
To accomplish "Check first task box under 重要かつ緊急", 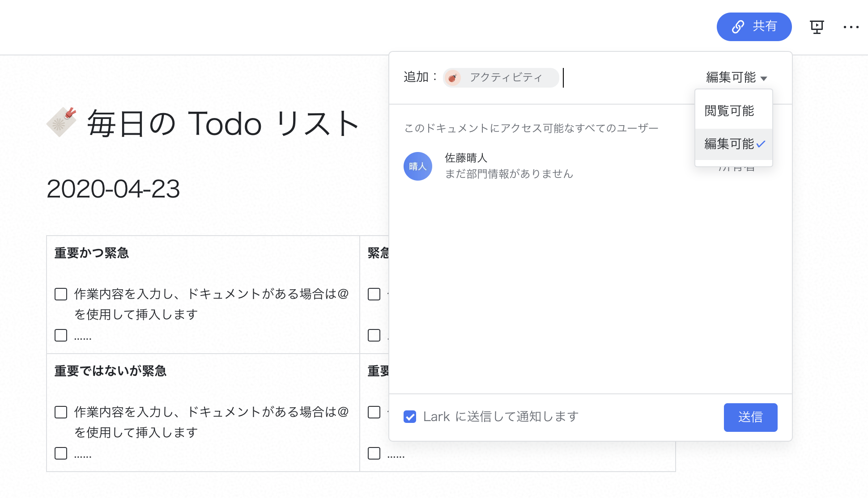I will click(61, 294).
